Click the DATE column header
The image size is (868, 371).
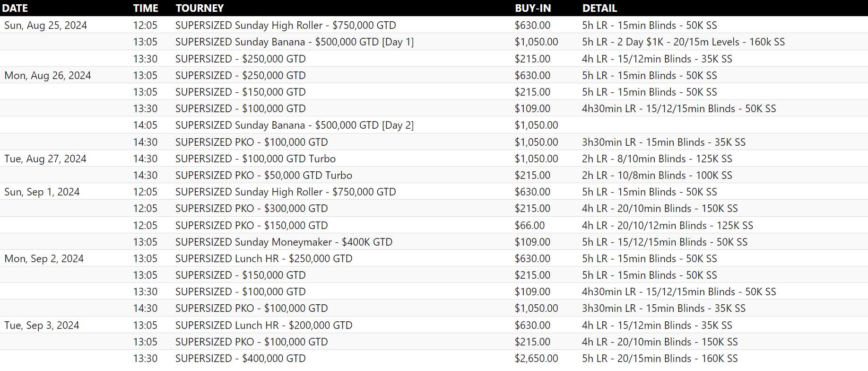[15, 8]
